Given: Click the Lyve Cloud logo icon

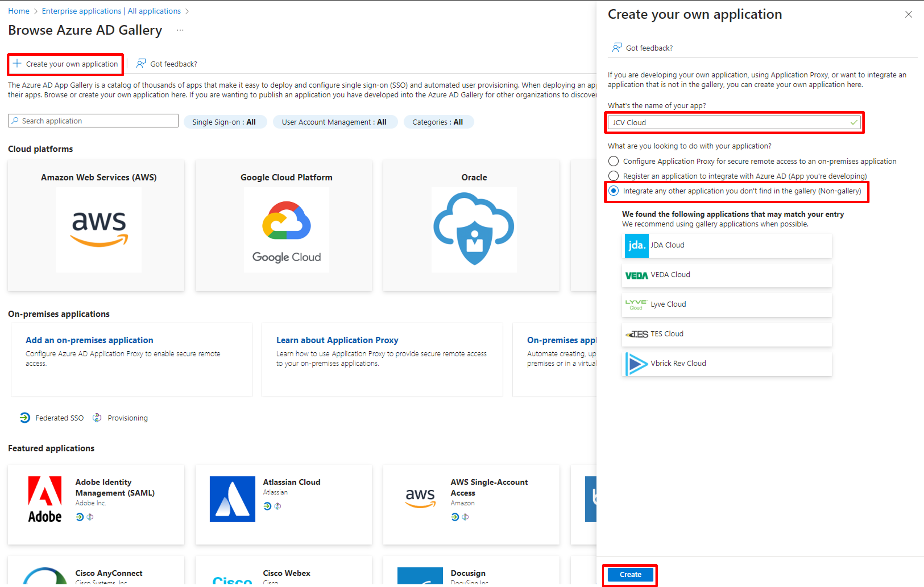Looking at the screenshot, I should click(636, 305).
